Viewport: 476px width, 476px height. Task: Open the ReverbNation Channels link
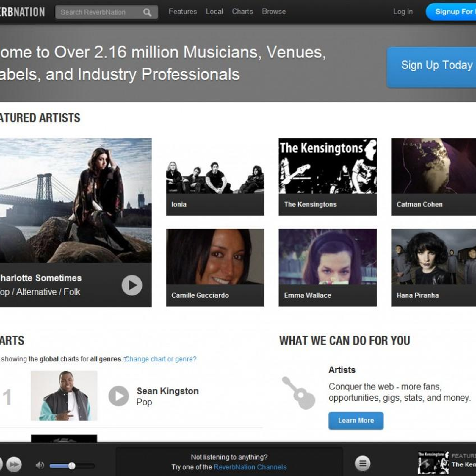coord(250,467)
